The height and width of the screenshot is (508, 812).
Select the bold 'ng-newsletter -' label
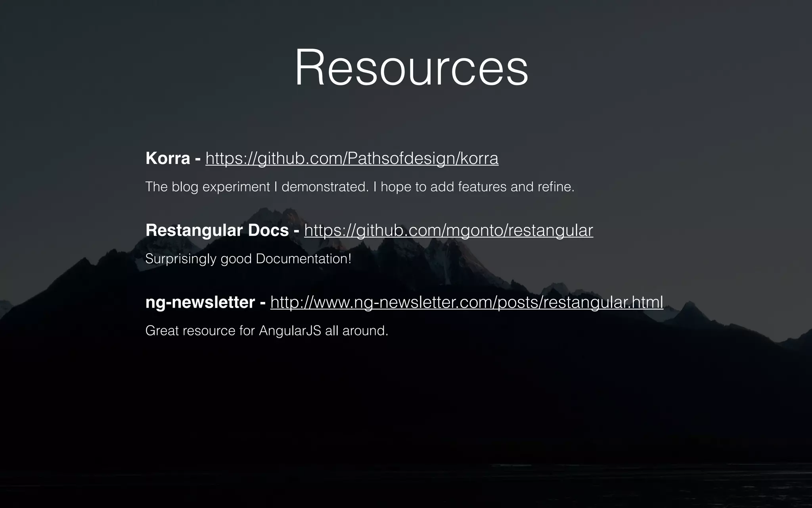[x=205, y=302]
